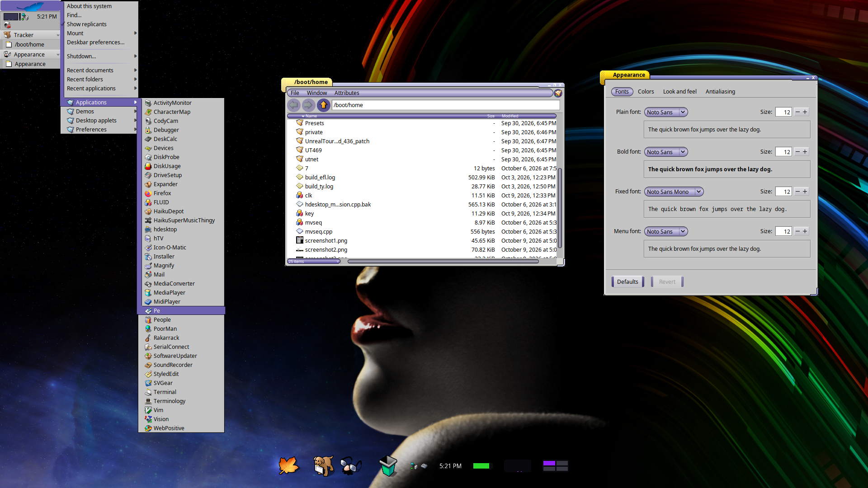
Task: Click the glasses disguise icon in dock
Action: [x=350, y=465]
